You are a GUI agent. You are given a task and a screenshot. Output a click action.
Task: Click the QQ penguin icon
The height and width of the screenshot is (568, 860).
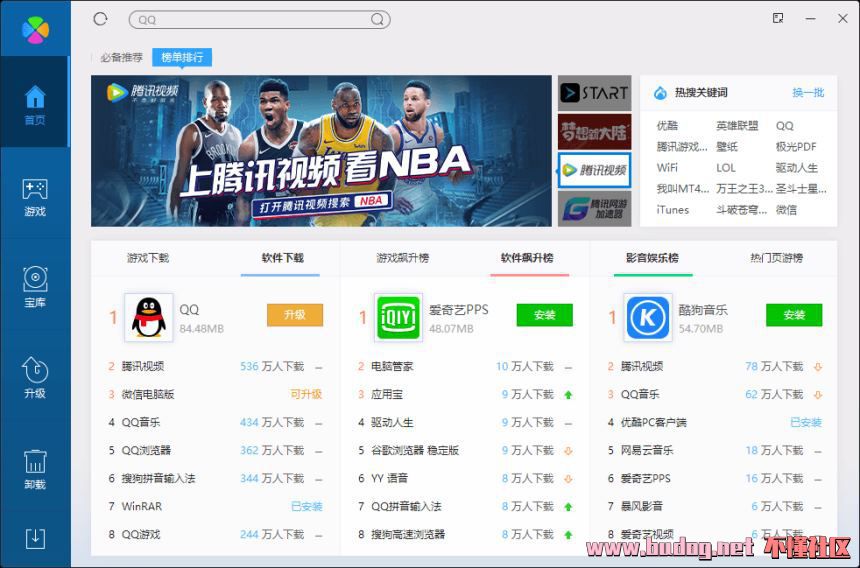pyautogui.click(x=149, y=317)
